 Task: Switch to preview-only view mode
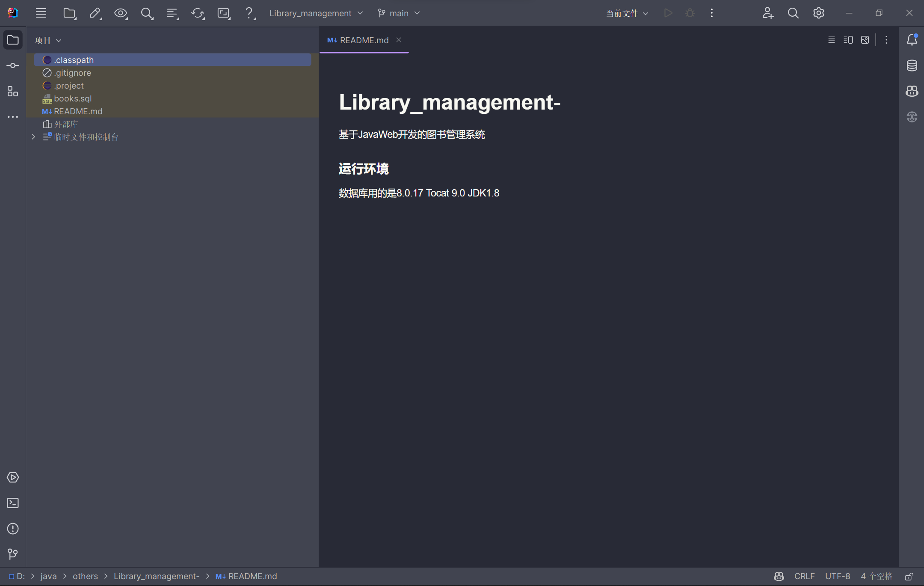(865, 40)
